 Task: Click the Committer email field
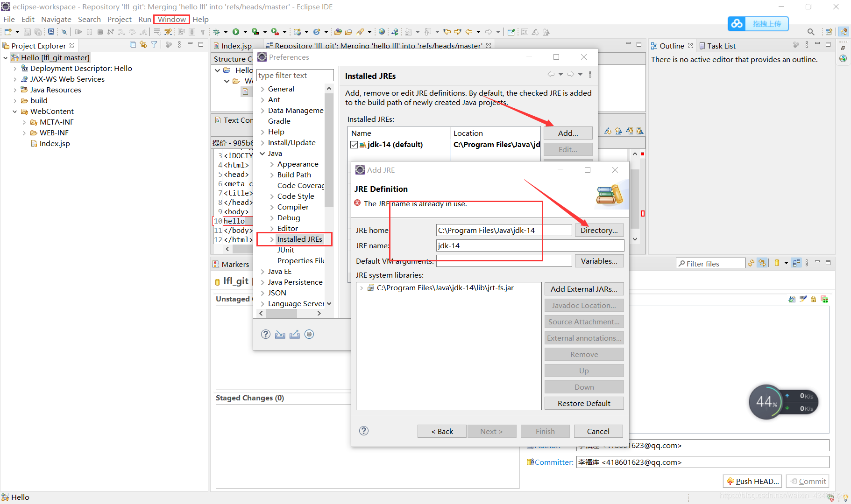[x=702, y=462]
